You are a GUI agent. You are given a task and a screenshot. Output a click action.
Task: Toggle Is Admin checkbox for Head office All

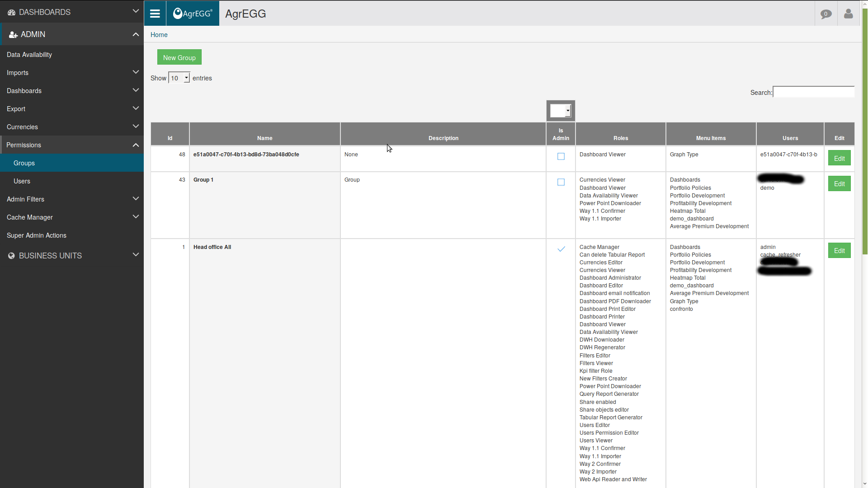[x=561, y=249]
